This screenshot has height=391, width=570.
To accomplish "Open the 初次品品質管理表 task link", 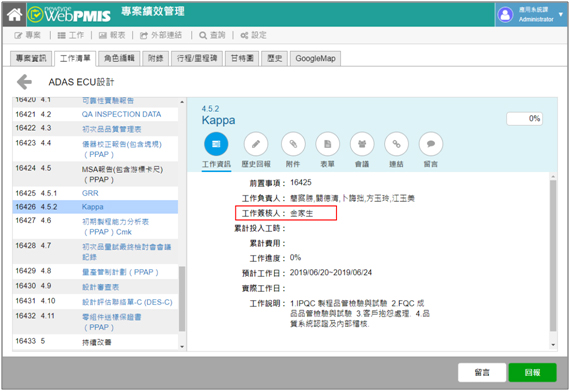I will coord(111,129).
